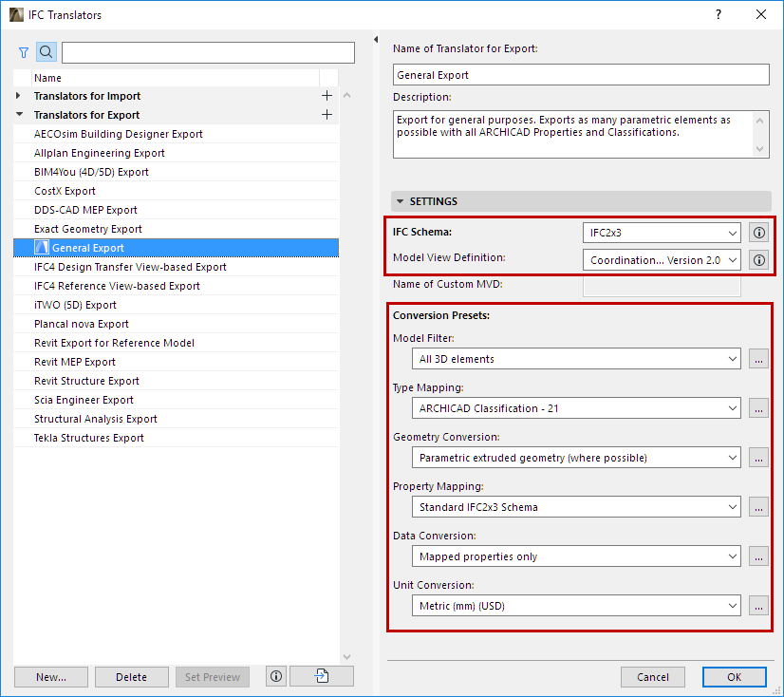This screenshot has width=784, height=697.
Task: Open Property Mapping options ellipsis button
Action: pyautogui.click(x=758, y=507)
